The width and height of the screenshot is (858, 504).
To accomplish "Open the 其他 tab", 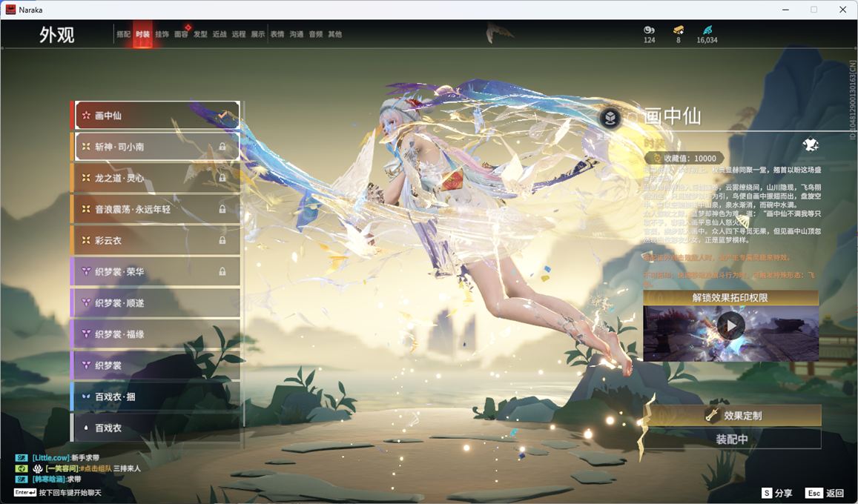I will [335, 34].
